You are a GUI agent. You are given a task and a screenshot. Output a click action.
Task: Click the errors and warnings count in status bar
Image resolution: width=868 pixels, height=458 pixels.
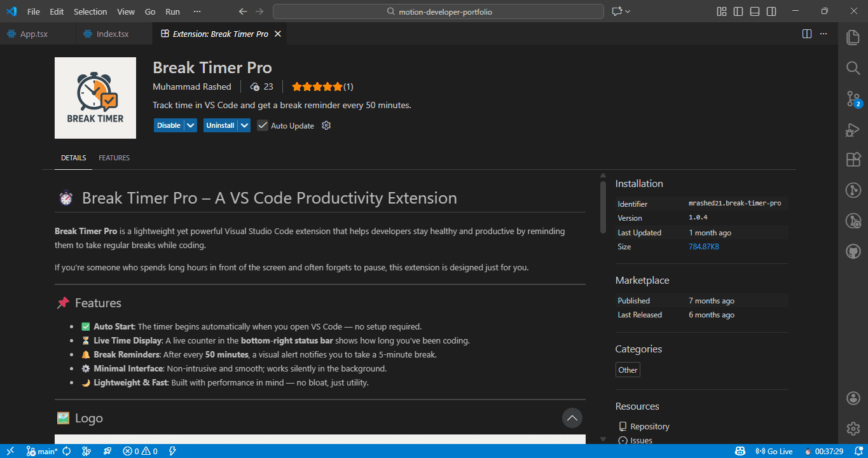[x=140, y=451]
